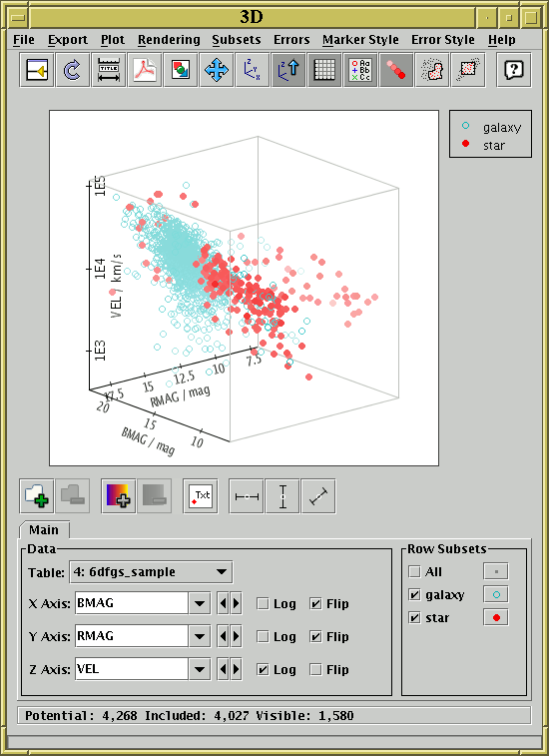Toggle the legend display icon
Screen dimensions: 549x756
tap(360, 70)
